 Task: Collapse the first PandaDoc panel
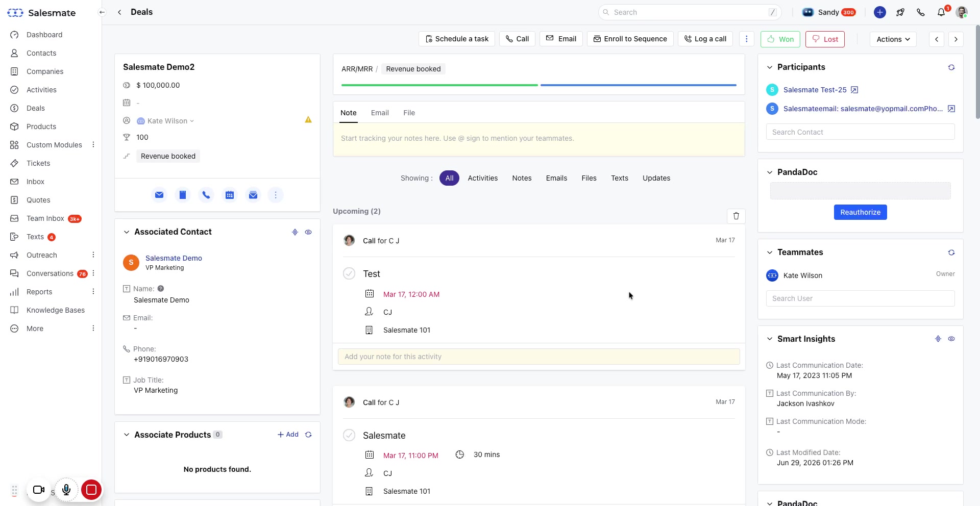coord(770,172)
